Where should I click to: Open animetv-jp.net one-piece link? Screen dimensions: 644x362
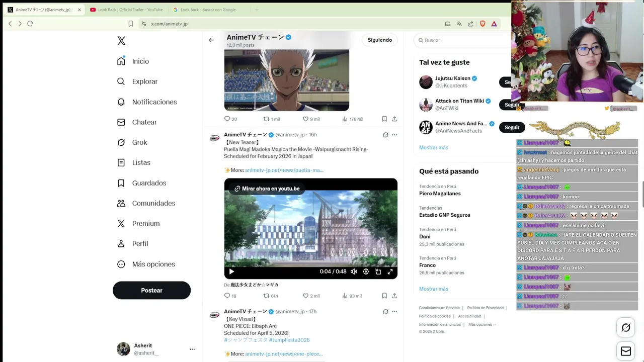click(284, 354)
